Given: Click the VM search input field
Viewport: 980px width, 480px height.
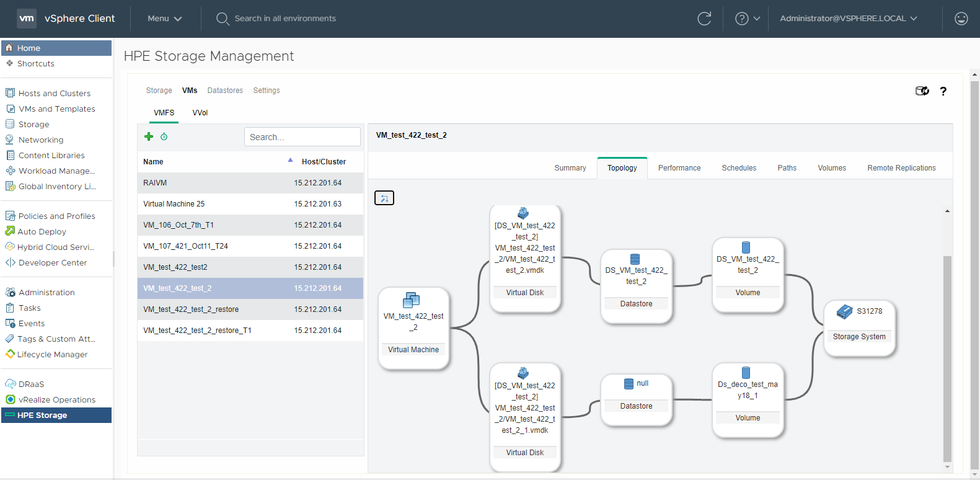Looking at the screenshot, I should [x=302, y=137].
